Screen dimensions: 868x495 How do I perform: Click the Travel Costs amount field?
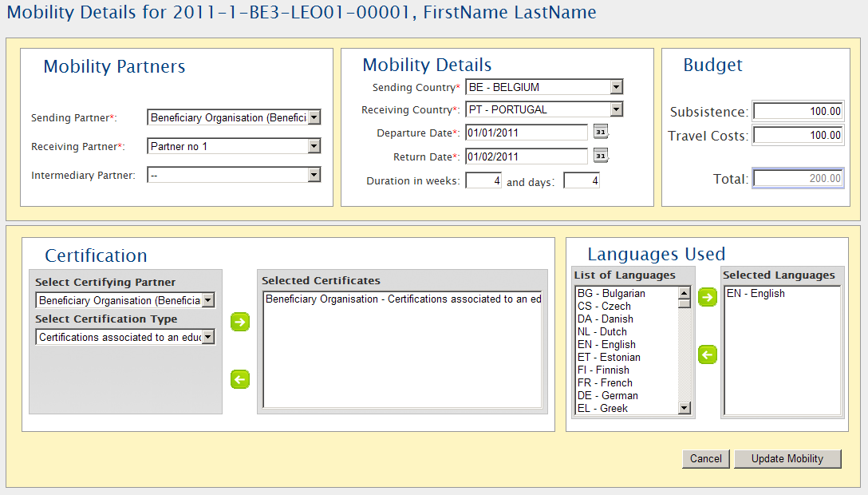coord(799,135)
